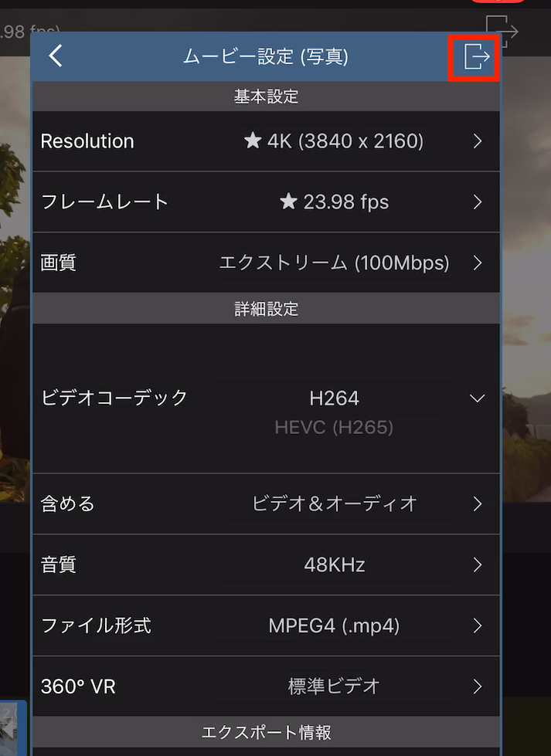Viewport: 551px width, 756px height.
Task: Open the ファイル形式 row chevron
Action: pyautogui.click(x=478, y=625)
